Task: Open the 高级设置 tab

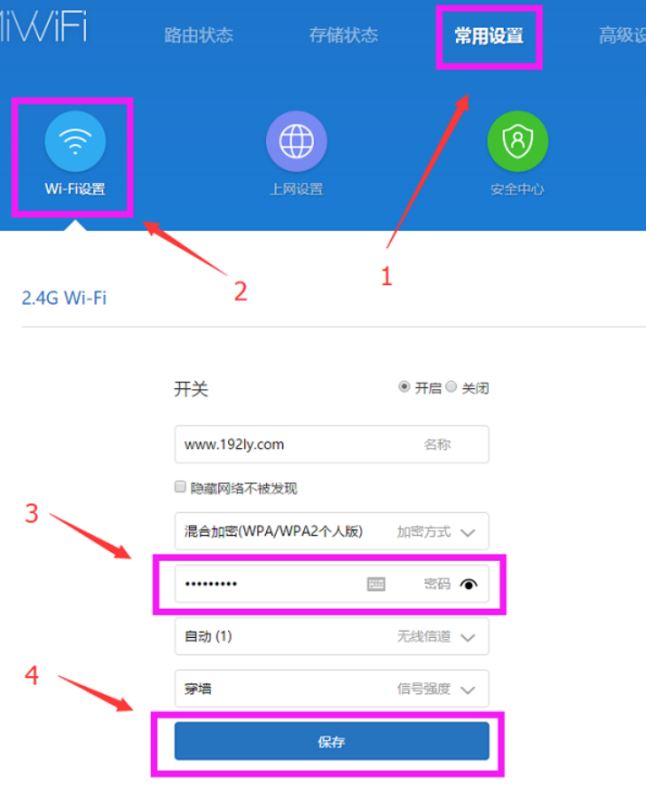Action: (623, 35)
